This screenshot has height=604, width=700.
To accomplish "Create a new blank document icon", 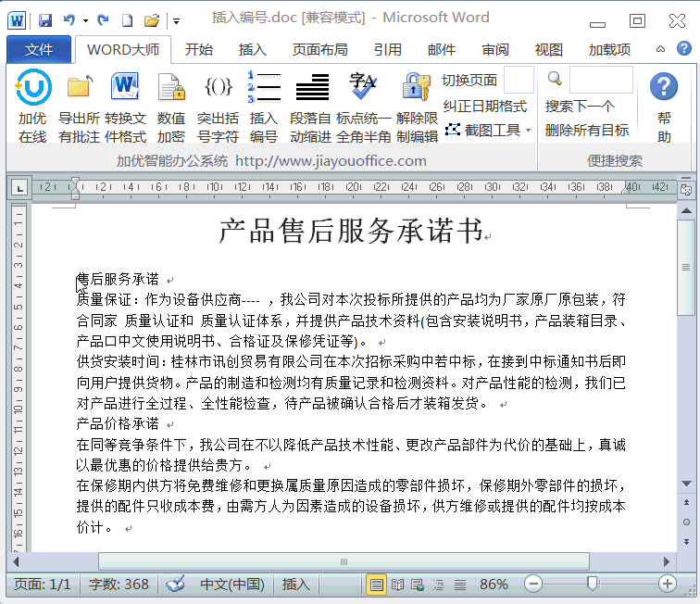I will coord(127,20).
